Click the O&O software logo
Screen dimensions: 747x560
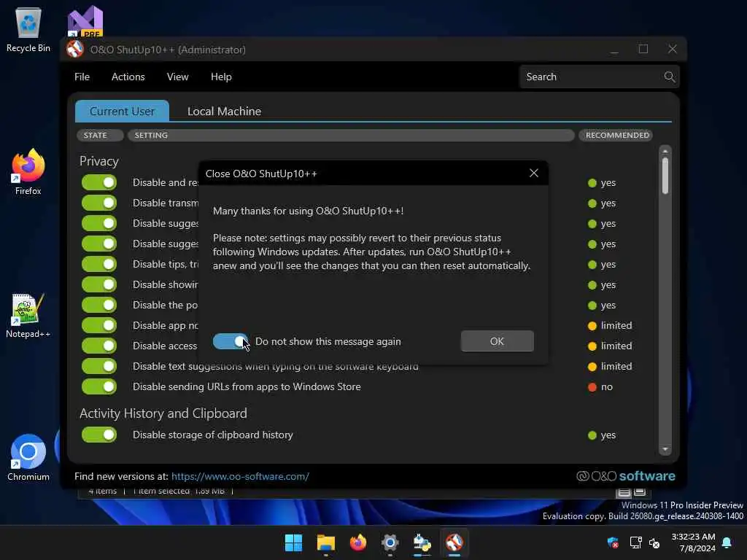click(625, 475)
